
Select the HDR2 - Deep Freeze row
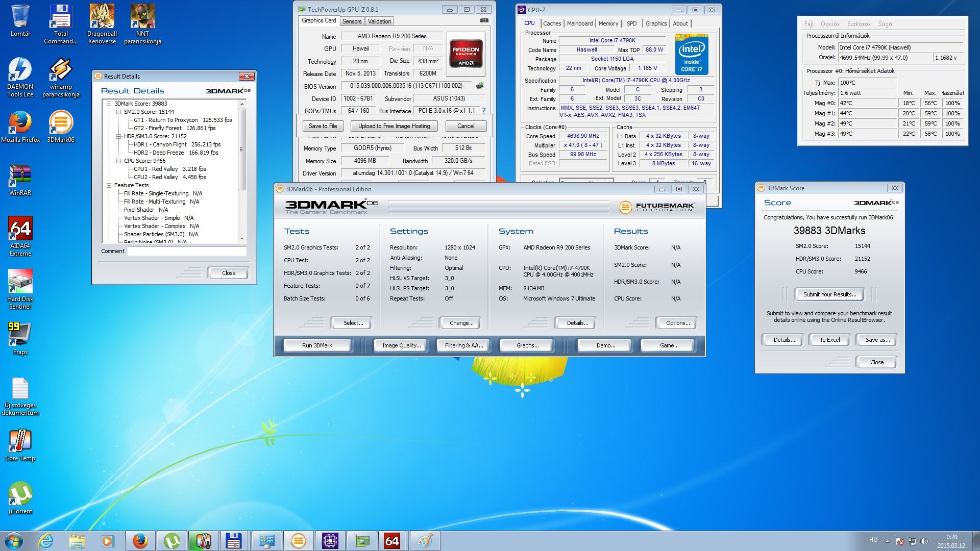pyautogui.click(x=176, y=153)
